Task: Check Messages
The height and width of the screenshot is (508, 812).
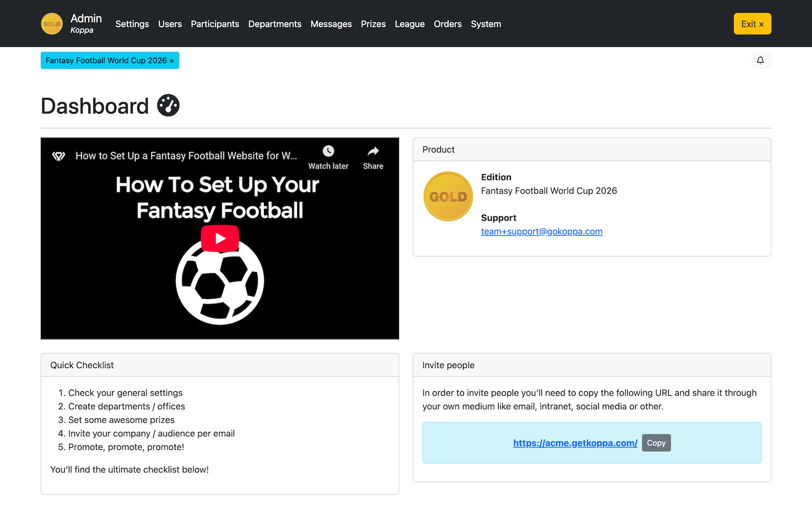Action: [x=331, y=24]
